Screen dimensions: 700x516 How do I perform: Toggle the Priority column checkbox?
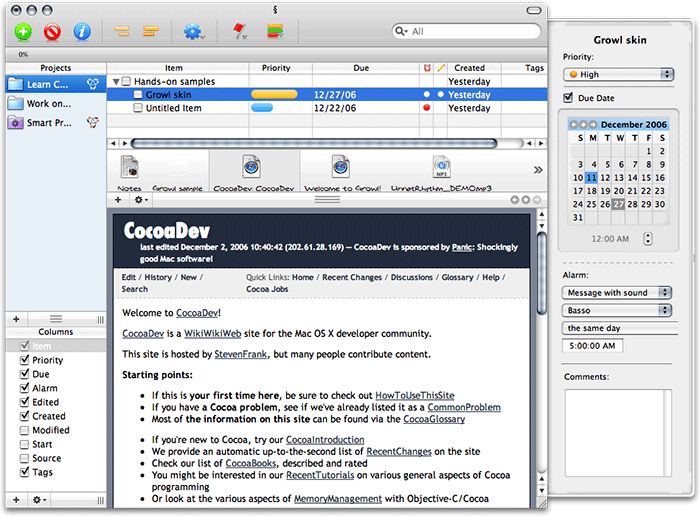(x=25, y=360)
